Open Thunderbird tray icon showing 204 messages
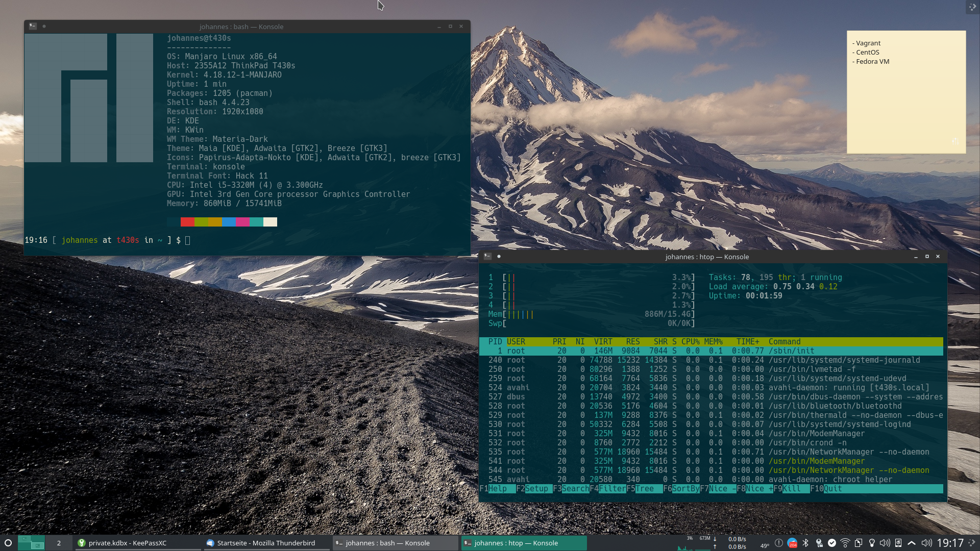The height and width of the screenshot is (551, 980). 793,542
